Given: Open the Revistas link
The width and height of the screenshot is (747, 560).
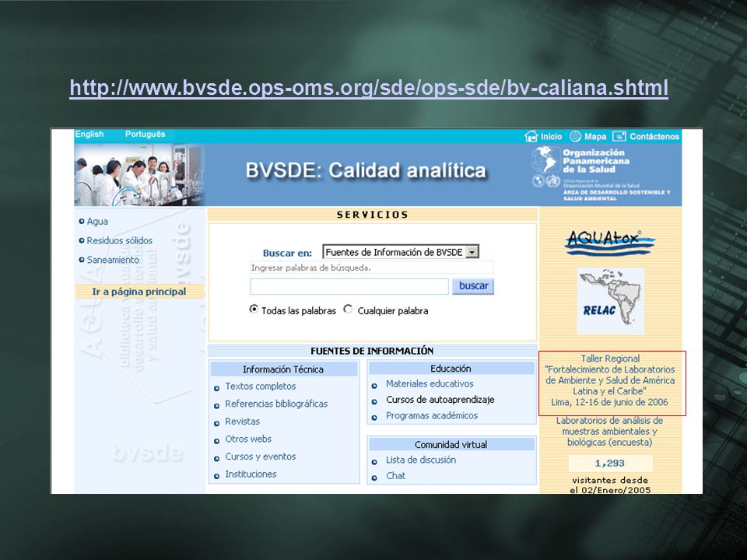Looking at the screenshot, I should pyautogui.click(x=243, y=422).
